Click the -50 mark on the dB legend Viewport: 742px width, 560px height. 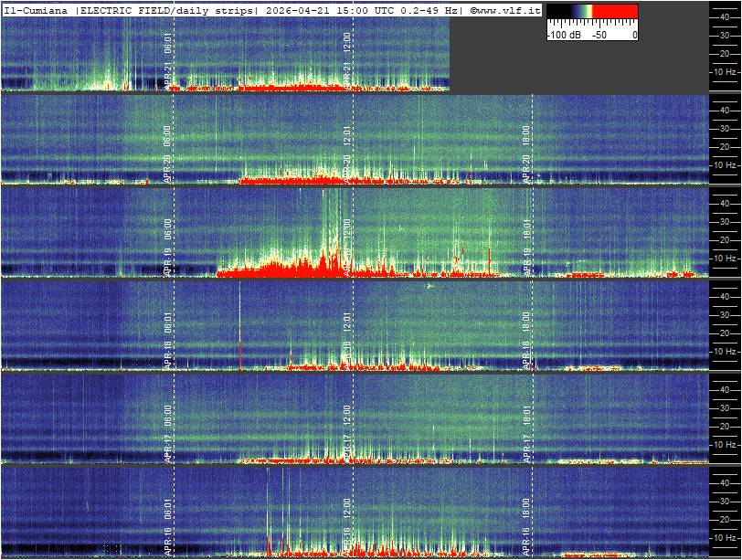599,35
